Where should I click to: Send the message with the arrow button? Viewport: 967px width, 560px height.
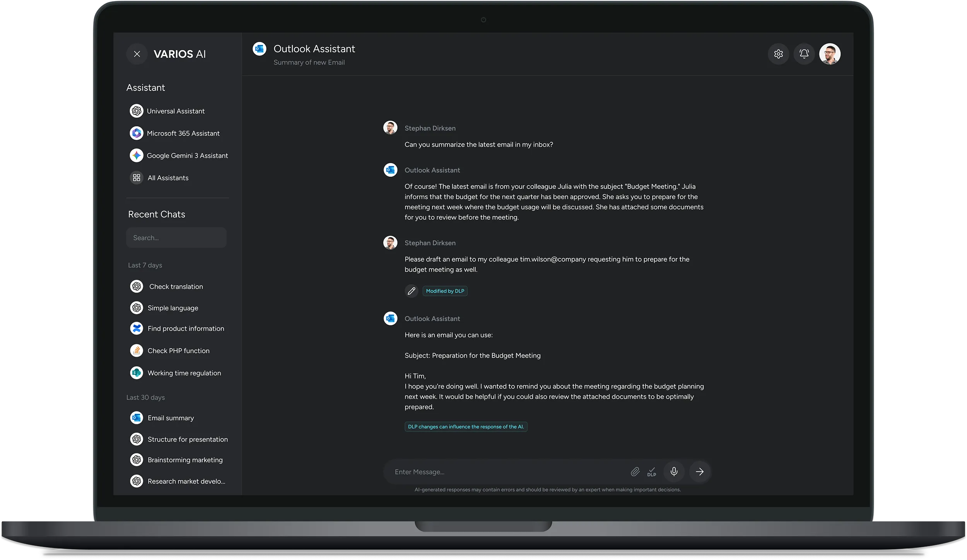[x=700, y=471]
